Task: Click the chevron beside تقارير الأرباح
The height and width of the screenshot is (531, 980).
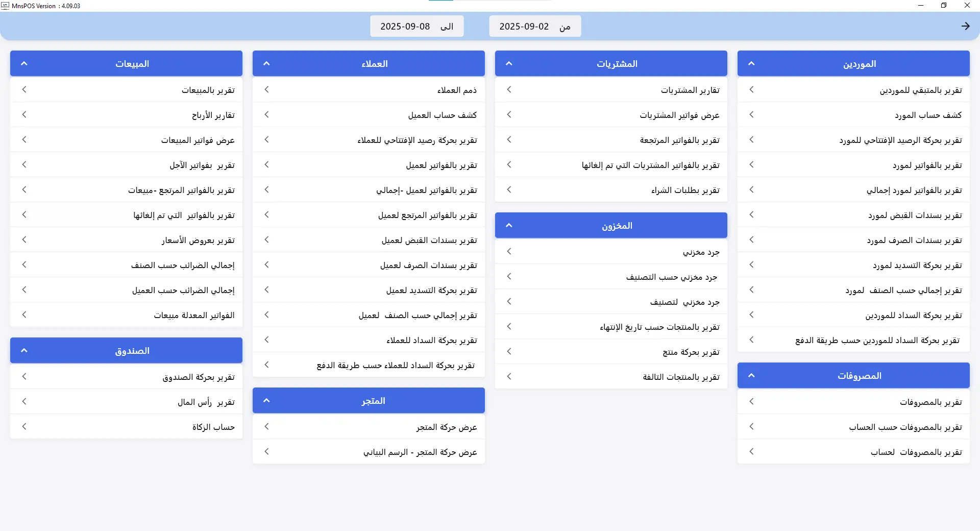Action: click(x=24, y=114)
